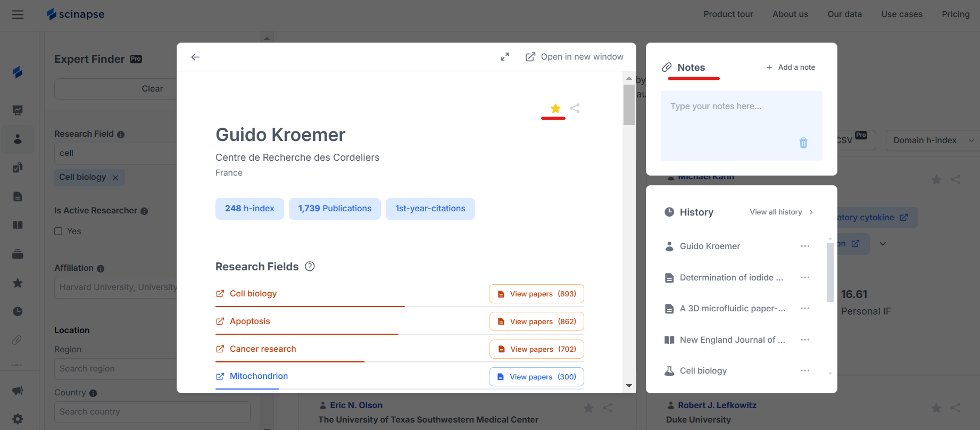Viewport: 980px width, 430px height.
Task: Remove the Cell biology filter tag
Action: tap(115, 178)
